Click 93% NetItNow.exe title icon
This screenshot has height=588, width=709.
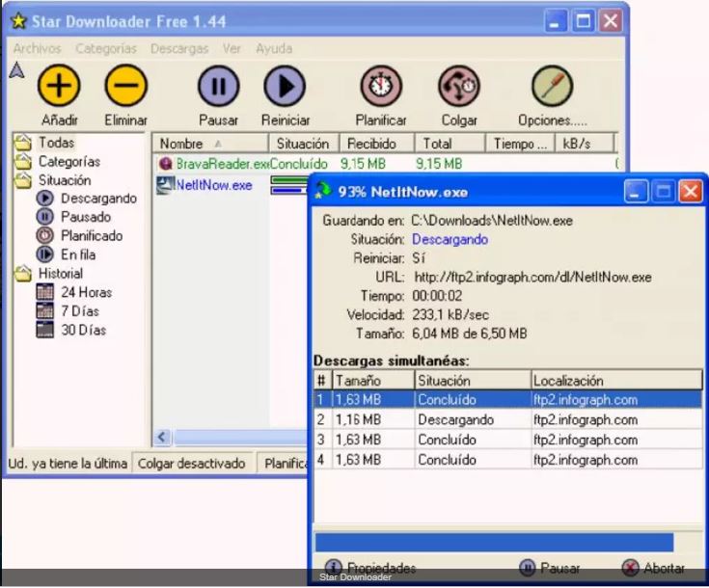pyautogui.click(x=323, y=191)
